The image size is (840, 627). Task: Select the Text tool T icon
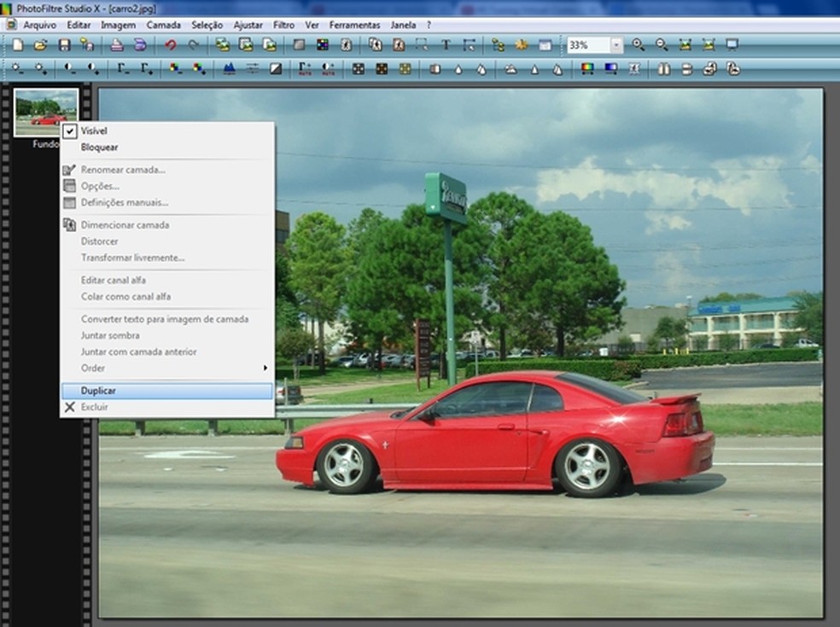point(445,45)
